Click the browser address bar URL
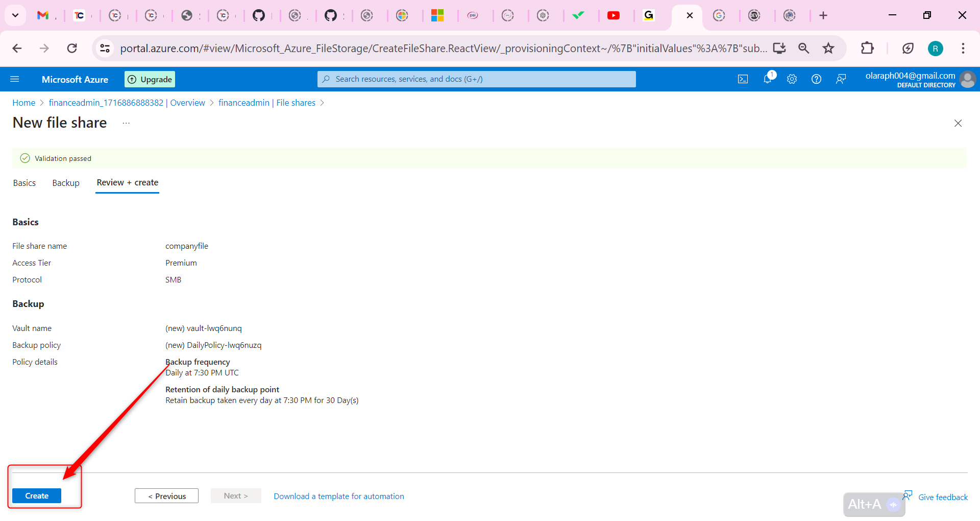 443,49
